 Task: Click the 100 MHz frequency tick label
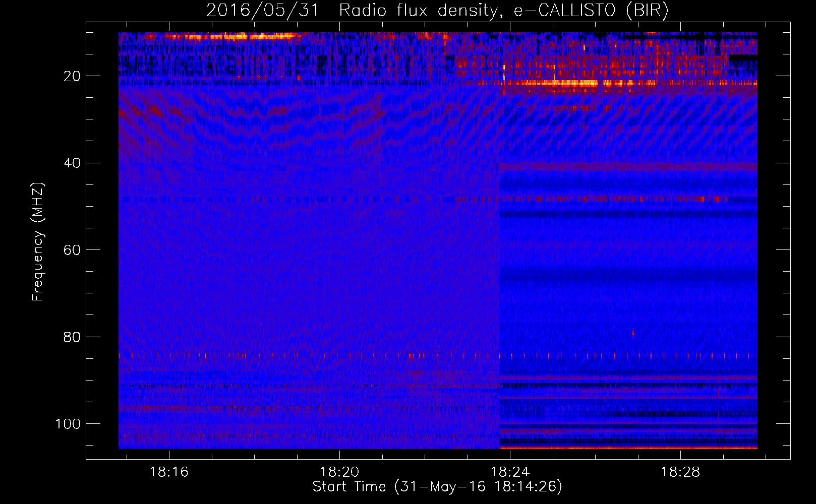(x=68, y=424)
